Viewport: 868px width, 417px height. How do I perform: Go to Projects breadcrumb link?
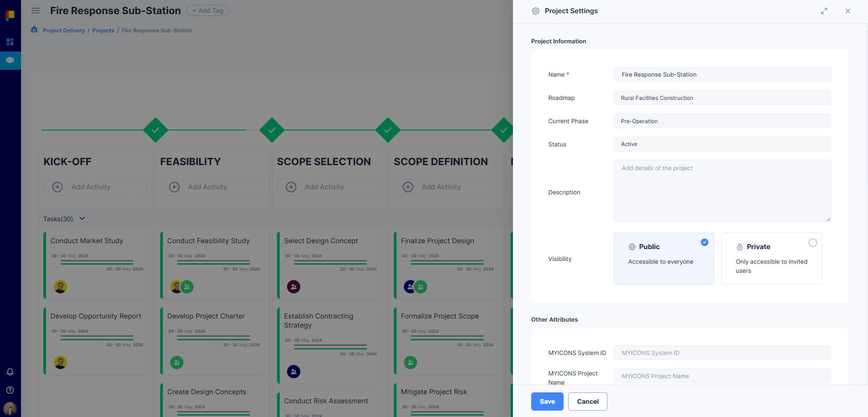pyautogui.click(x=103, y=31)
